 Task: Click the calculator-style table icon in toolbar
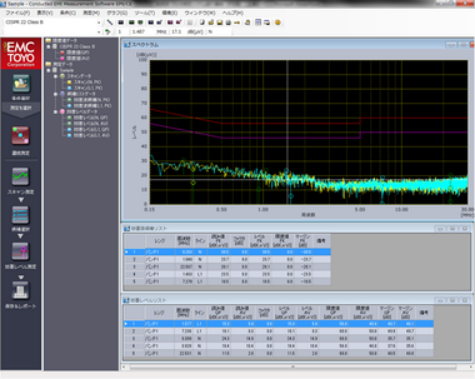[258, 22]
